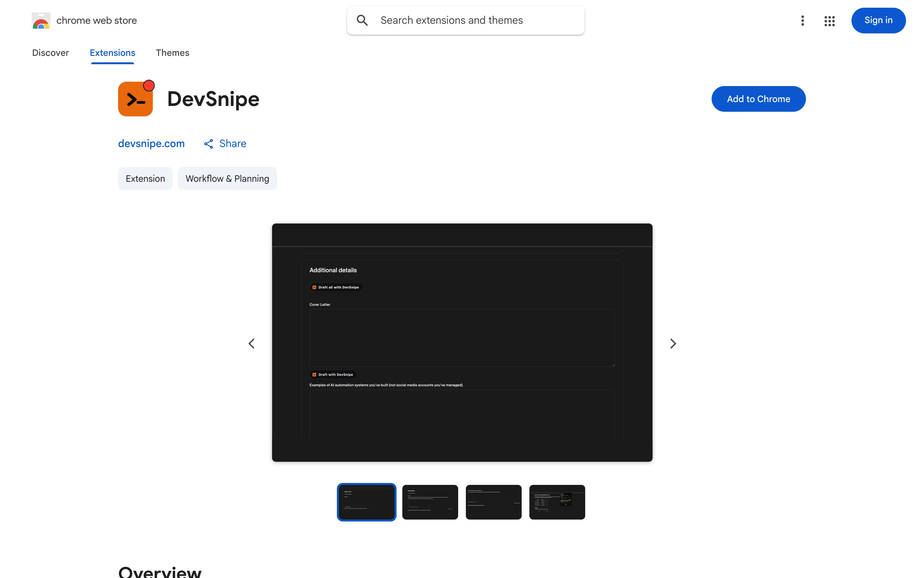Click the share icon next to Share
This screenshot has height=578, width=924.
coord(209,144)
